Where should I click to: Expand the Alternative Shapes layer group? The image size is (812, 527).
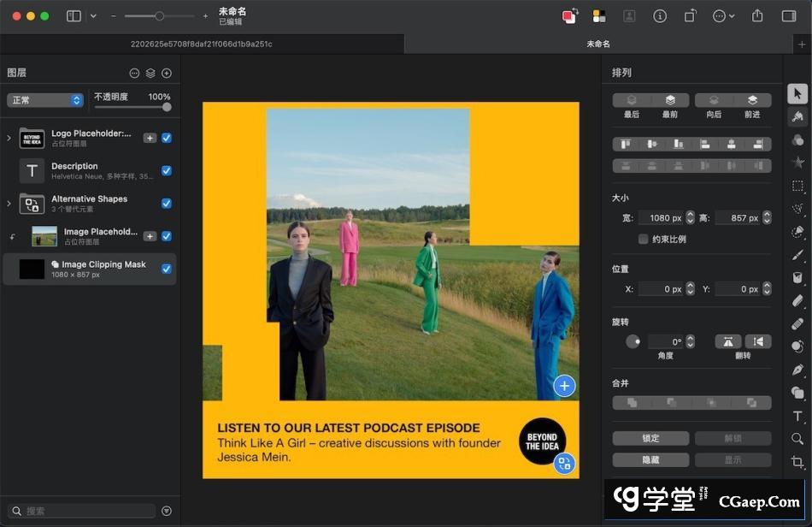(9, 204)
